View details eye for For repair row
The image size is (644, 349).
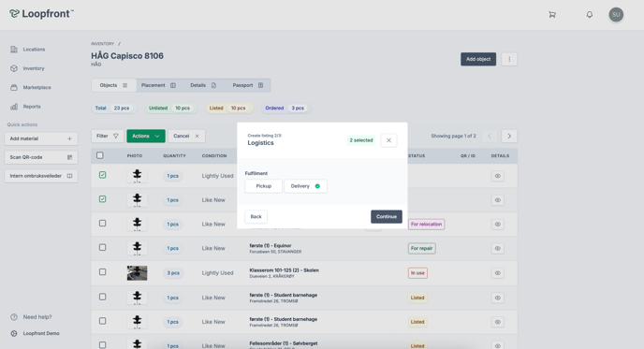[497, 249]
